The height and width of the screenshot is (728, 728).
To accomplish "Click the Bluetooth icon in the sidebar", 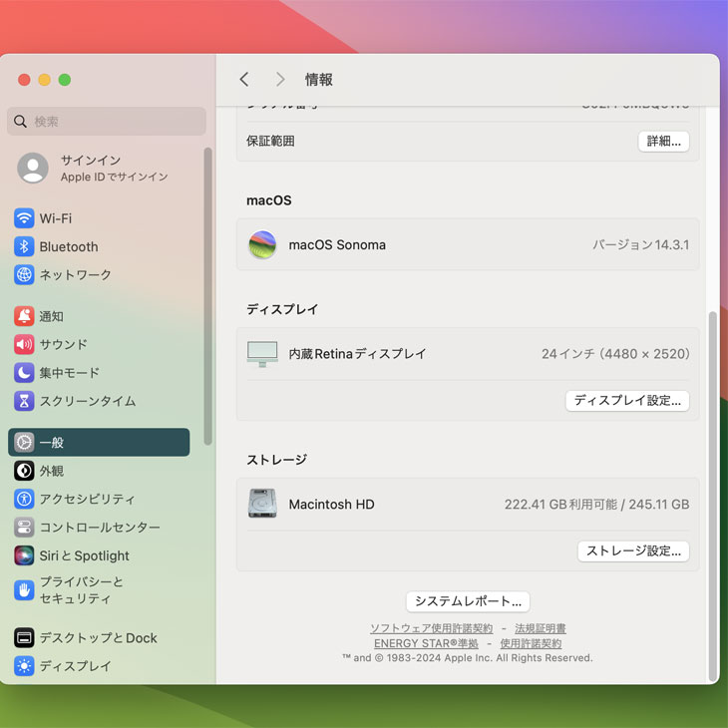I will (x=24, y=246).
